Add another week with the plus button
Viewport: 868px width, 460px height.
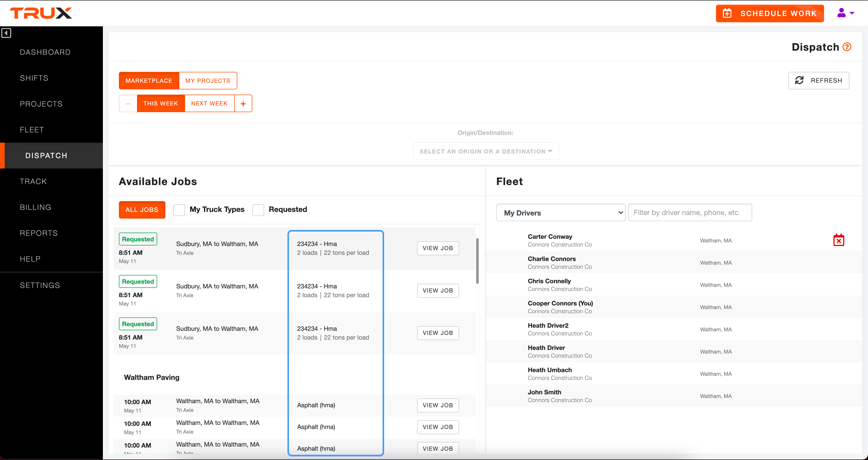[x=243, y=103]
